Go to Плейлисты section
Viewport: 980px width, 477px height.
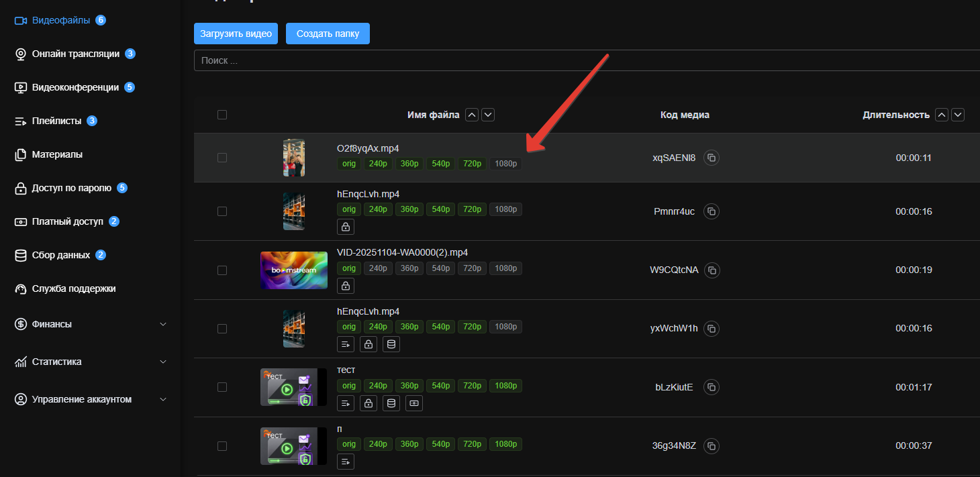(56, 121)
